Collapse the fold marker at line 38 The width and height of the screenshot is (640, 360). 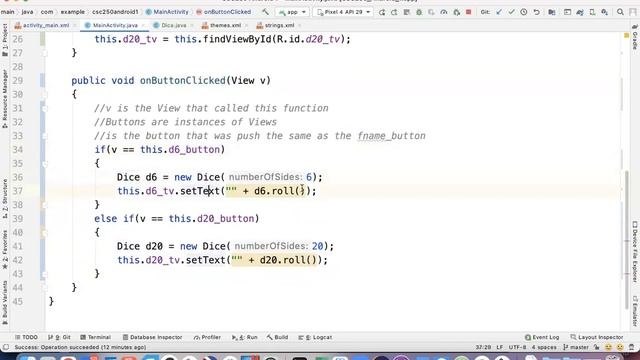[45, 205]
